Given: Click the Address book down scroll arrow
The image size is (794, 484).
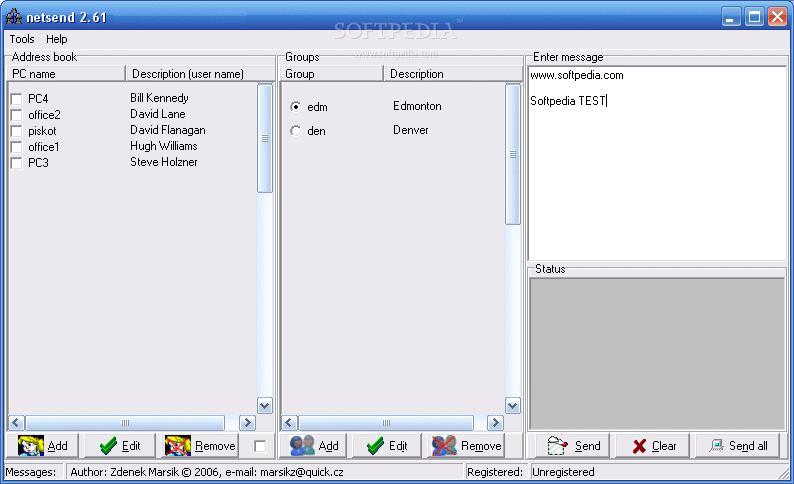Looking at the screenshot, I should [x=265, y=406].
